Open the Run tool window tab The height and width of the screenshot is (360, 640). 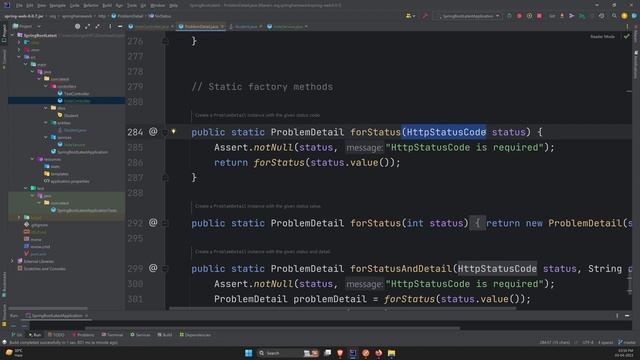click(x=35, y=335)
